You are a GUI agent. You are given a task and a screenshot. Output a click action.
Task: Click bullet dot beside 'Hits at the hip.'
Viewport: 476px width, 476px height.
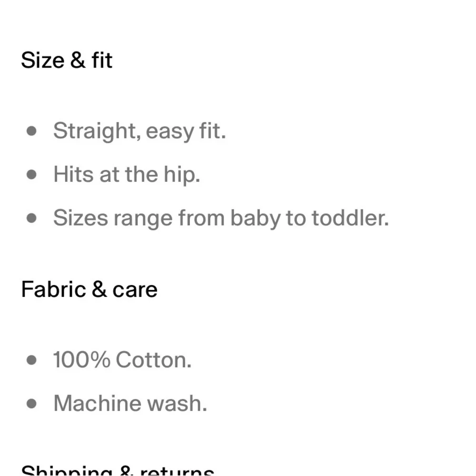point(31,175)
